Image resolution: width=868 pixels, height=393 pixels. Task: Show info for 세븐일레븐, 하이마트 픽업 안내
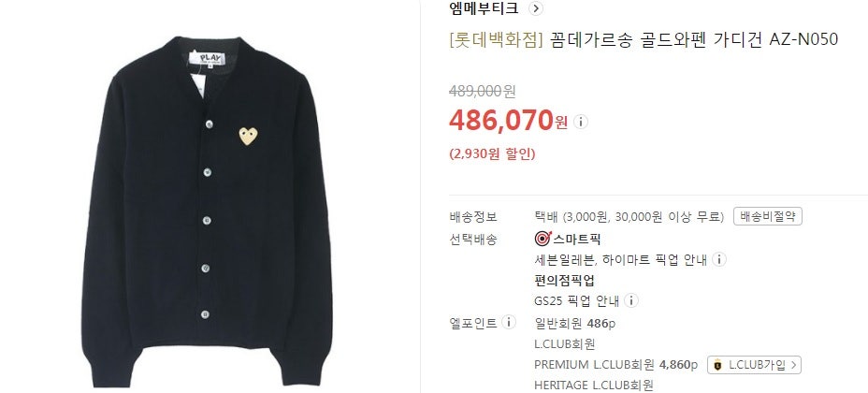tap(718, 259)
